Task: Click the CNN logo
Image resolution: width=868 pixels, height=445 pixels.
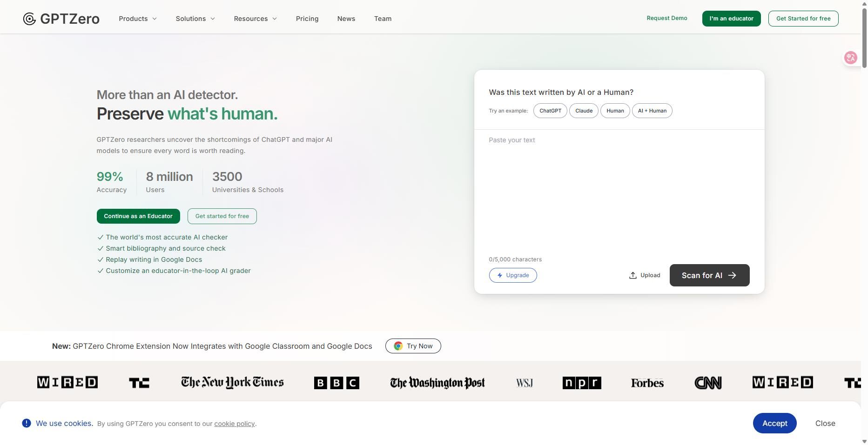Action: 708,383
